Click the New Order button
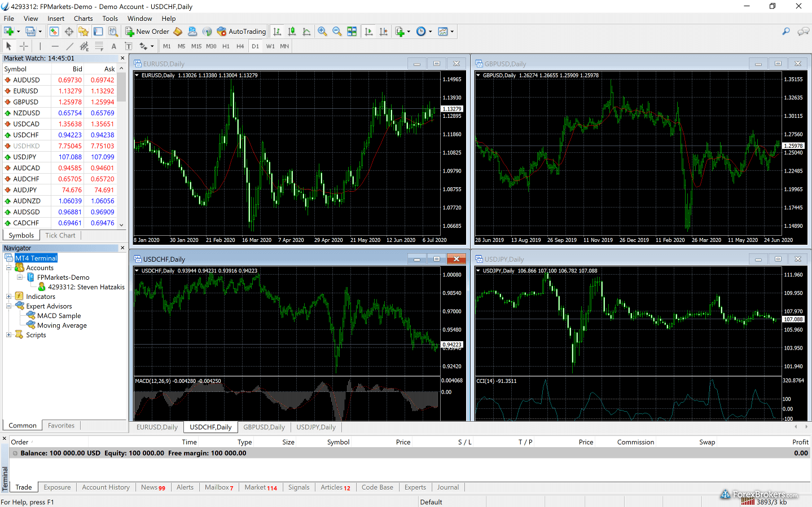The width and height of the screenshot is (812, 507). 147,32
